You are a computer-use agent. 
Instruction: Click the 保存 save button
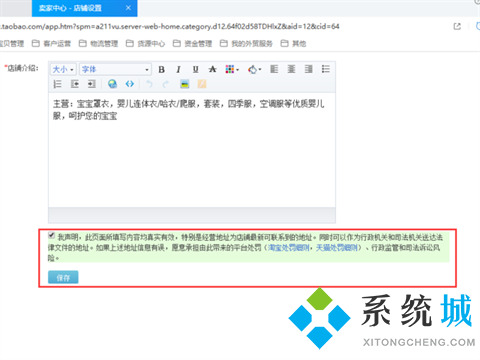(x=63, y=277)
